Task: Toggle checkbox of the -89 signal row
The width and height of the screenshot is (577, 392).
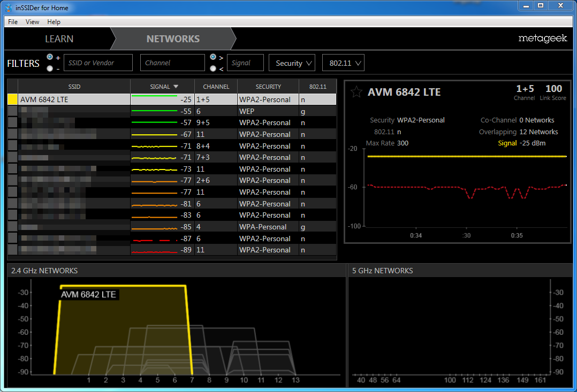Action: 12,250
